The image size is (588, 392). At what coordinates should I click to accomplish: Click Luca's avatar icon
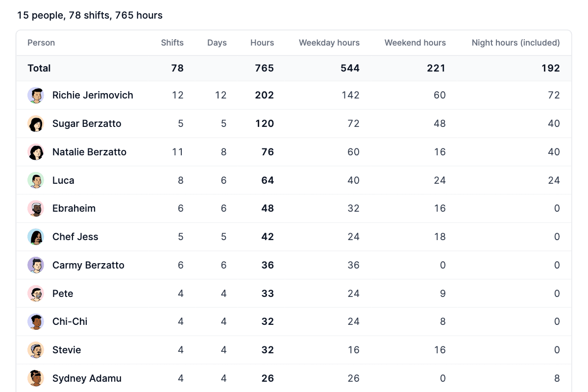point(36,180)
